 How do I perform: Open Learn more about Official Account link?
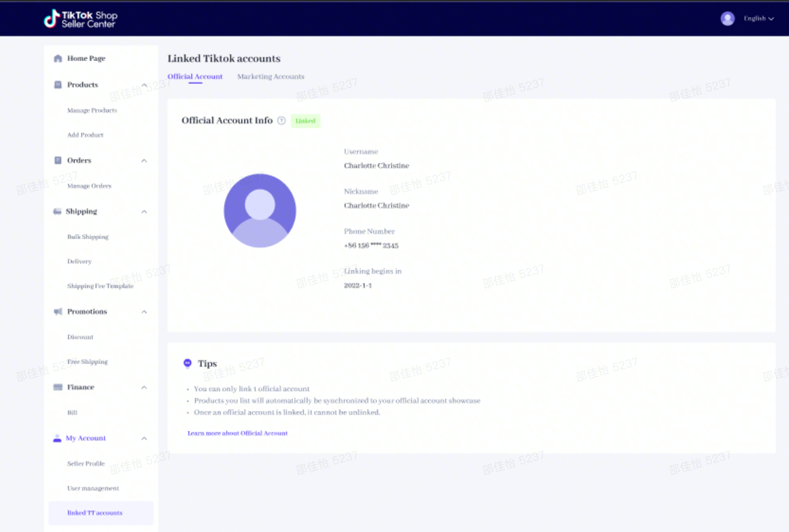pyautogui.click(x=237, y=433)
